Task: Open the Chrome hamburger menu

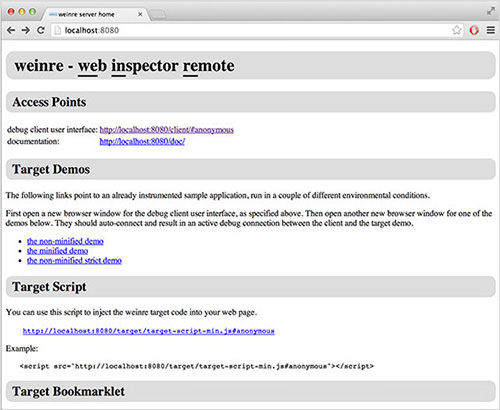Action: tap(491, 30)
